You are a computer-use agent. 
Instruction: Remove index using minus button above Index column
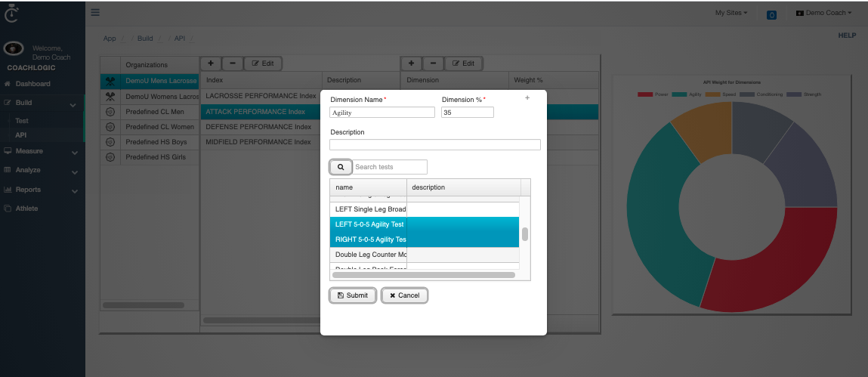232,63
